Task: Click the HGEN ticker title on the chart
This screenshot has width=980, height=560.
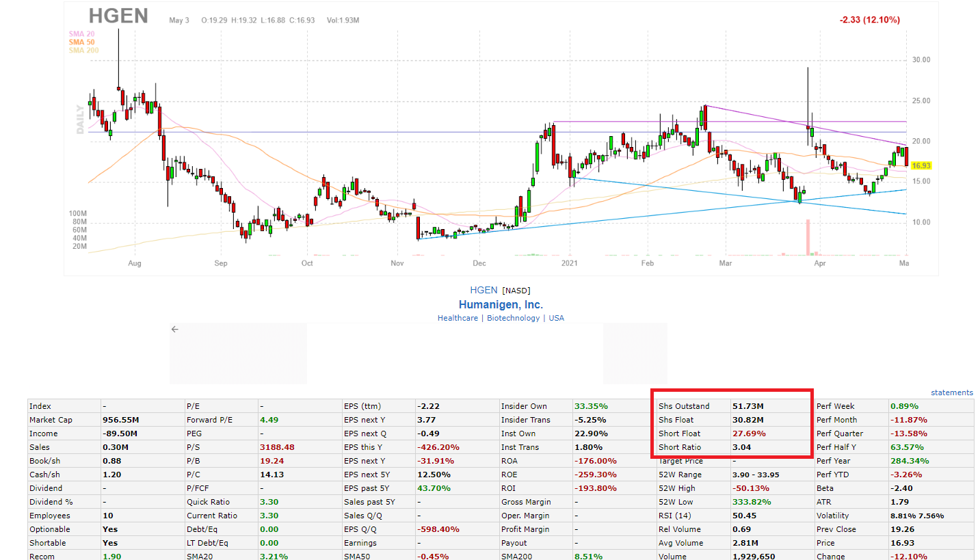Action: click(118, 16)
